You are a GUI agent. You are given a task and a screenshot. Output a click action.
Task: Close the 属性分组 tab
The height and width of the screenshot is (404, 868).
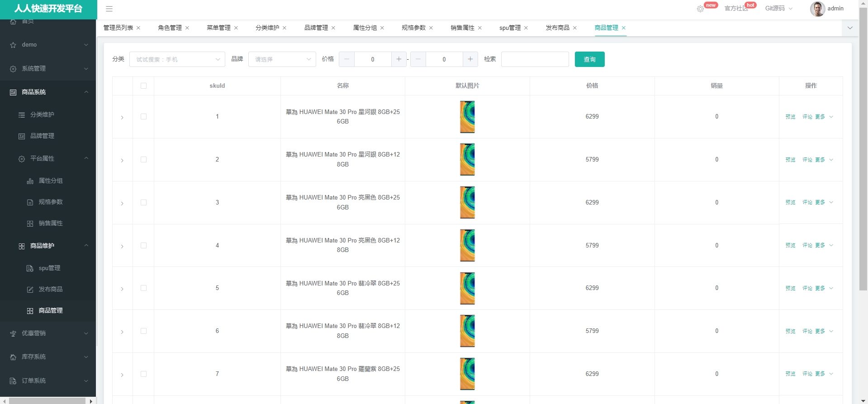tap(382, 28)
